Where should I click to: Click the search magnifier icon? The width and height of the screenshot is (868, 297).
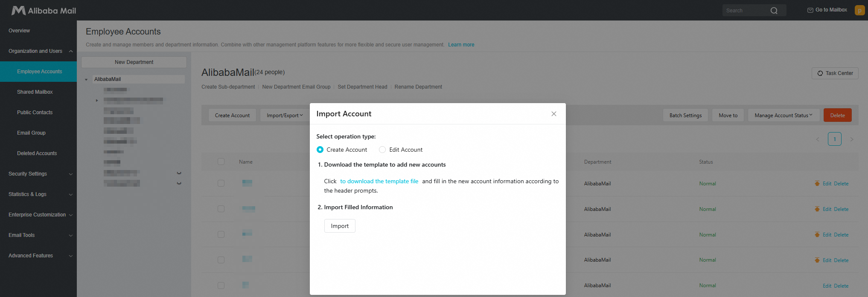tap(774, 11)
